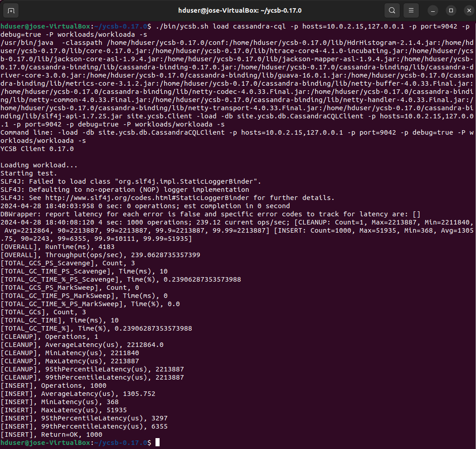
Task: Close the terminal window
Action: coord(469,10)
